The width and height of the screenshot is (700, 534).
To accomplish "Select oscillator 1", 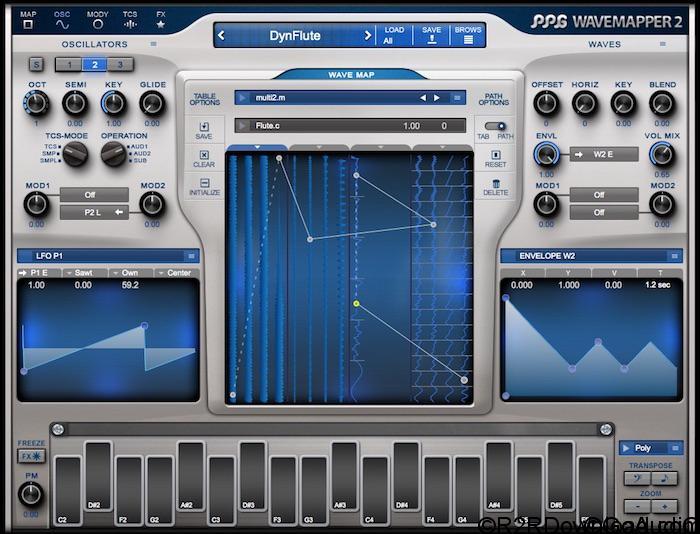I will pos(69,65).
